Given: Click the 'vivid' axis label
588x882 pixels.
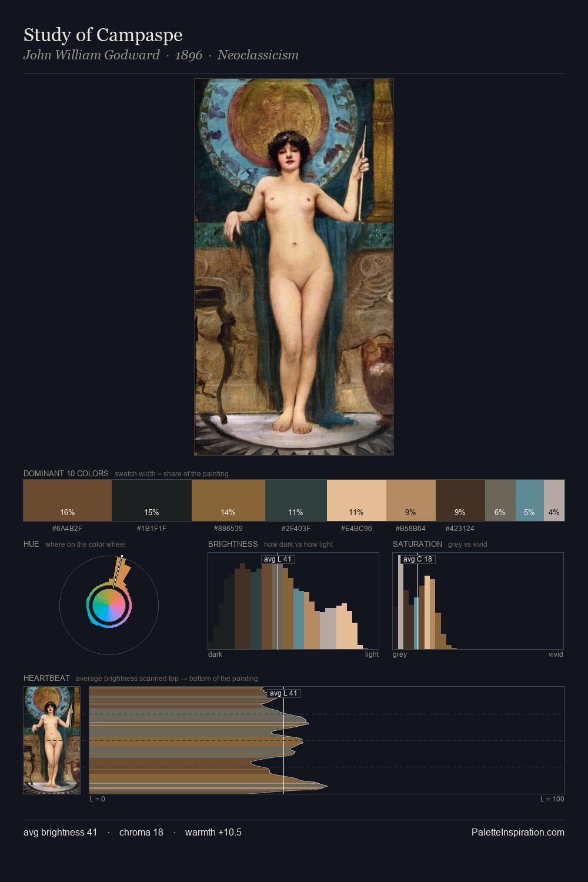Looking at the screenshot, I should coord(556,654).
